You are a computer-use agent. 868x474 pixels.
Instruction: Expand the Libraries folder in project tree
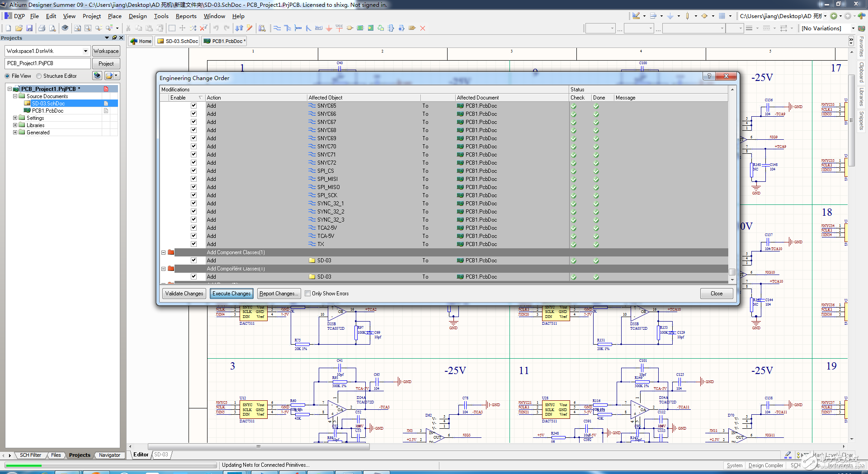[15, 125]
